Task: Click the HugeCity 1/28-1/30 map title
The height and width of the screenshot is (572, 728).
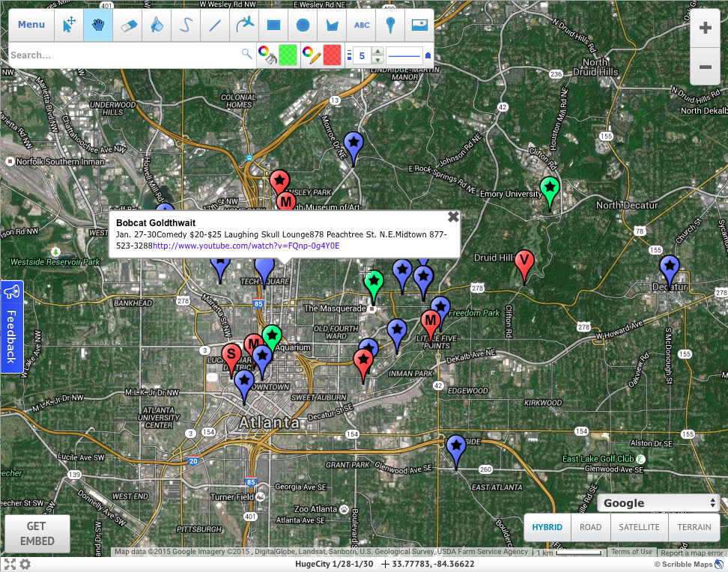Action: [334, 564]
